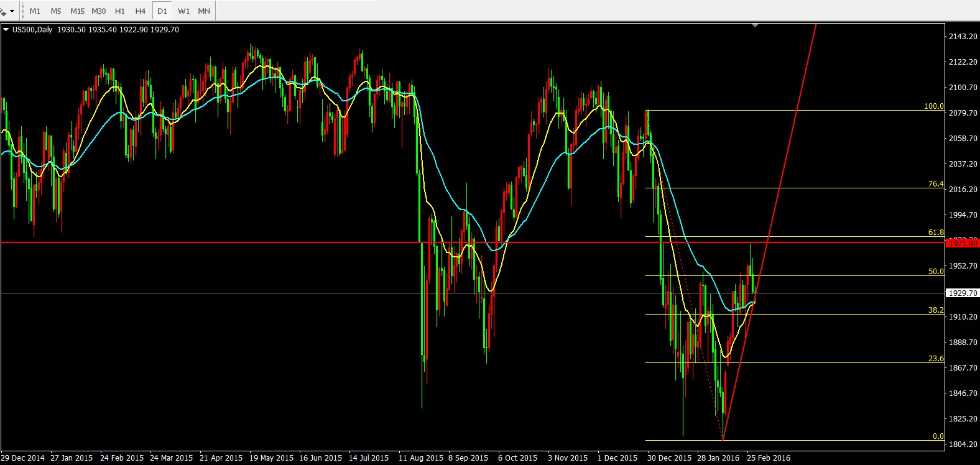Click the gray 1929.70 current price label

click(x=962, y=293)
